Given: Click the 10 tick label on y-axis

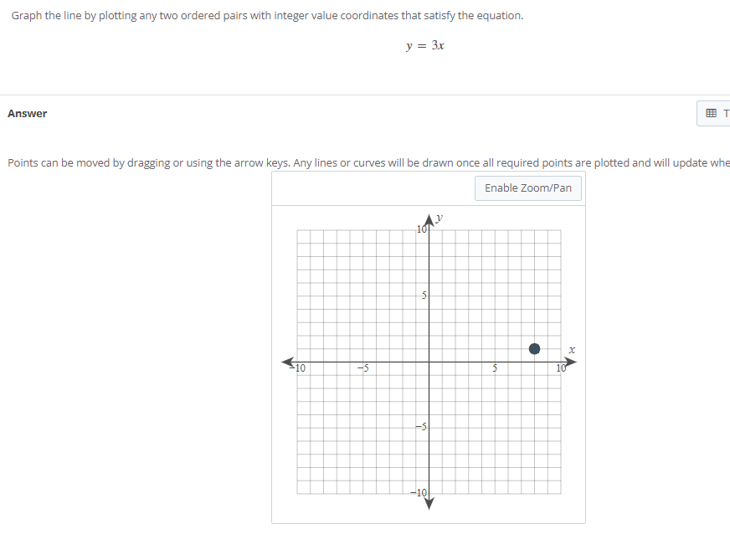Looking at the screenshot, I should point(420,228).
